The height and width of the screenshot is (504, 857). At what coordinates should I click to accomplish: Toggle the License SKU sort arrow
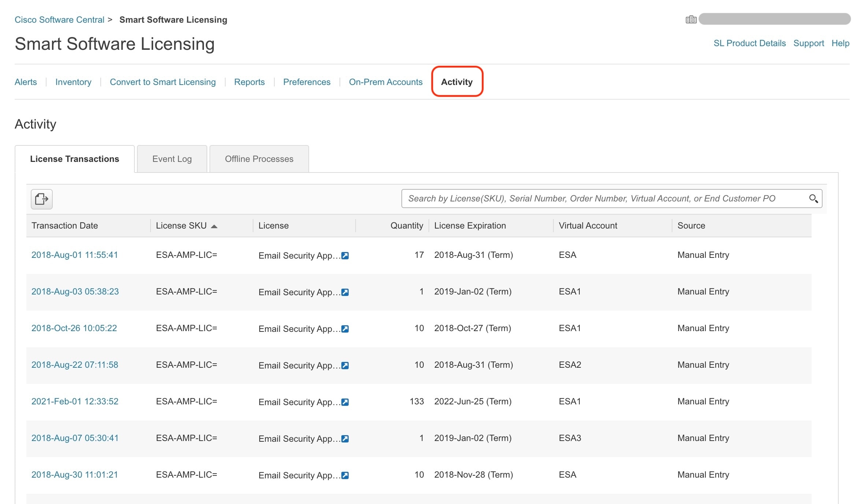tap(214, 226)
